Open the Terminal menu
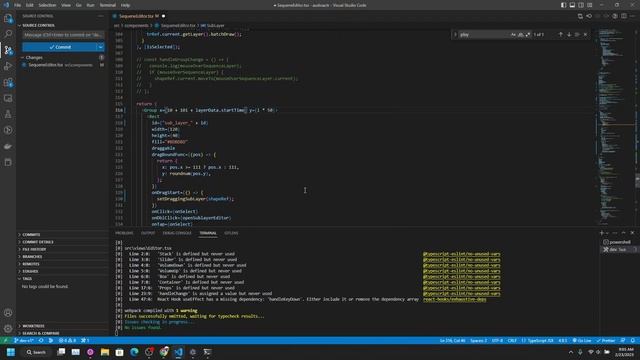The width and height of the screenshot is (640, 360). pyautogui.click(x=108, y=5)
